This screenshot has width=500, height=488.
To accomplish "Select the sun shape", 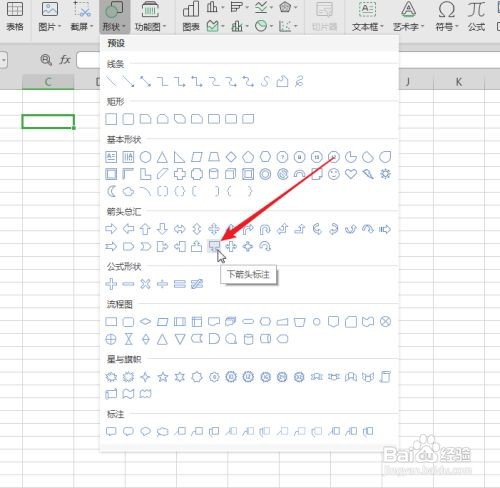I will (x=385, y=174).
